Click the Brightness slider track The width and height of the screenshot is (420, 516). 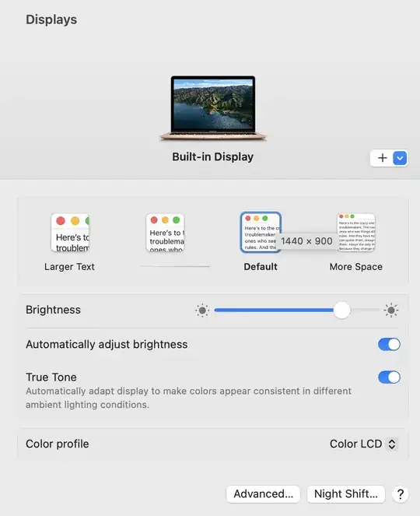click(x=296, y=310)
